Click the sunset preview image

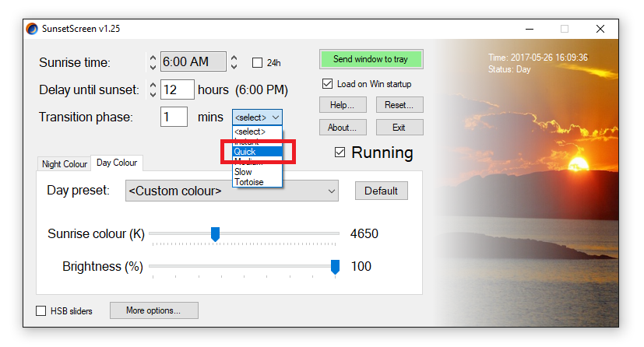(x=527, y=183)
